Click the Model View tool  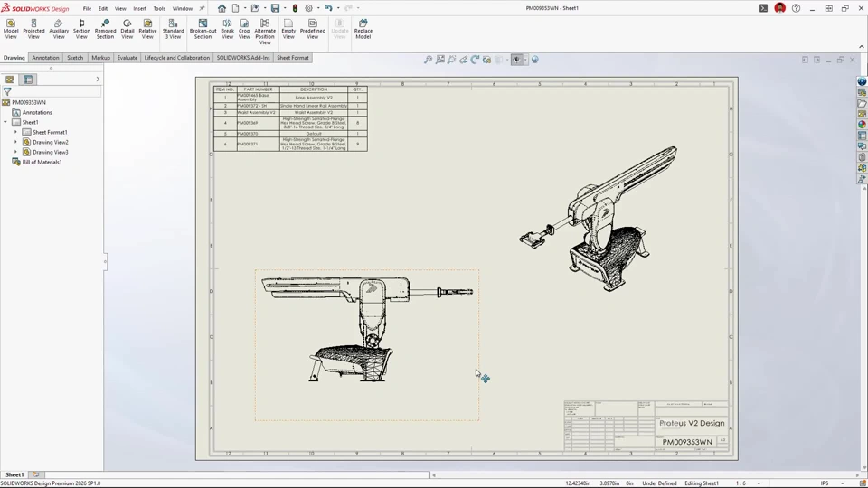coord(11,29)
